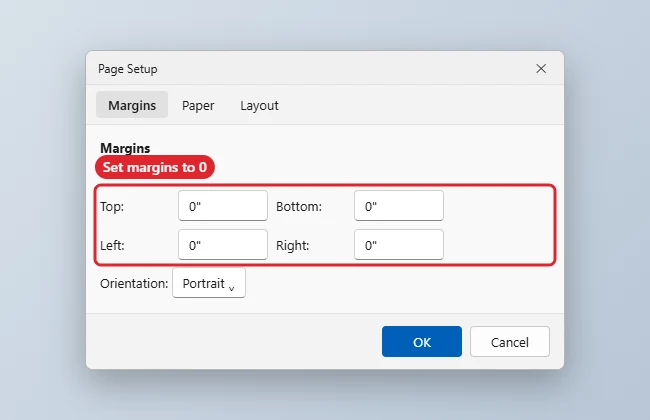Screen dimensions: 650x420
Task: Click the Left margin field
Action: [x=223, y=245]
